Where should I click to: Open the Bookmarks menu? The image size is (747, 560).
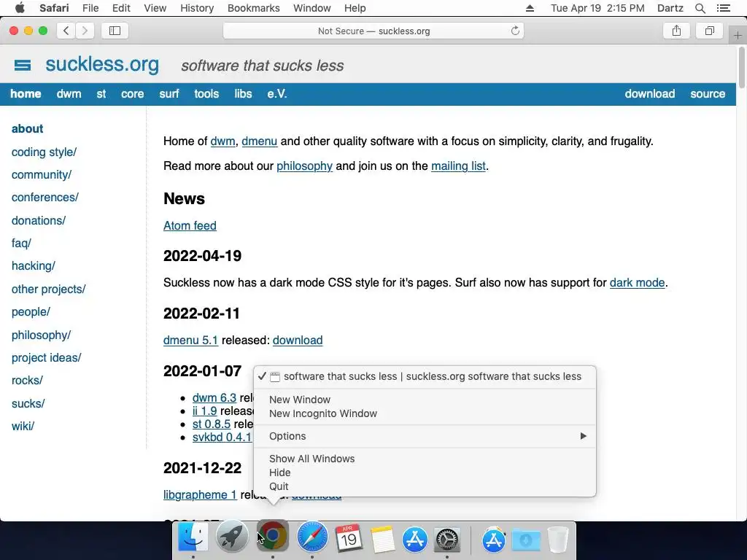point(253,8)
